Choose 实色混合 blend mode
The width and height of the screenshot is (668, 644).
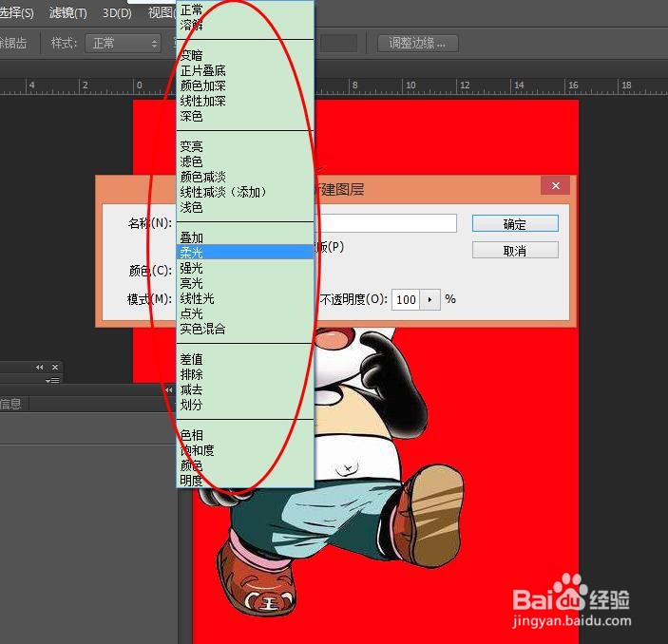(245, 329)
